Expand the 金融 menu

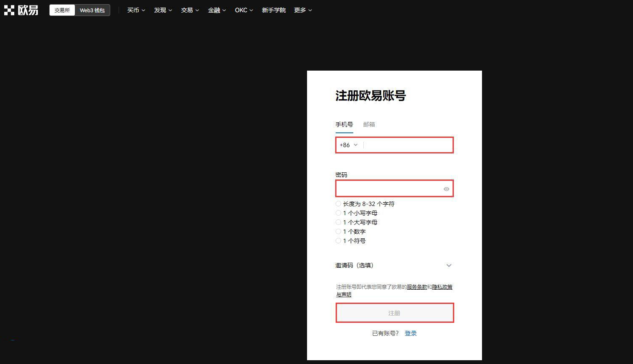[x=217, y=10]
